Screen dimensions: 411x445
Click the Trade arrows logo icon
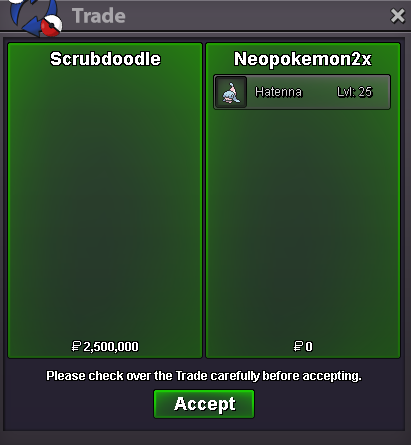[x=35, y=17]
